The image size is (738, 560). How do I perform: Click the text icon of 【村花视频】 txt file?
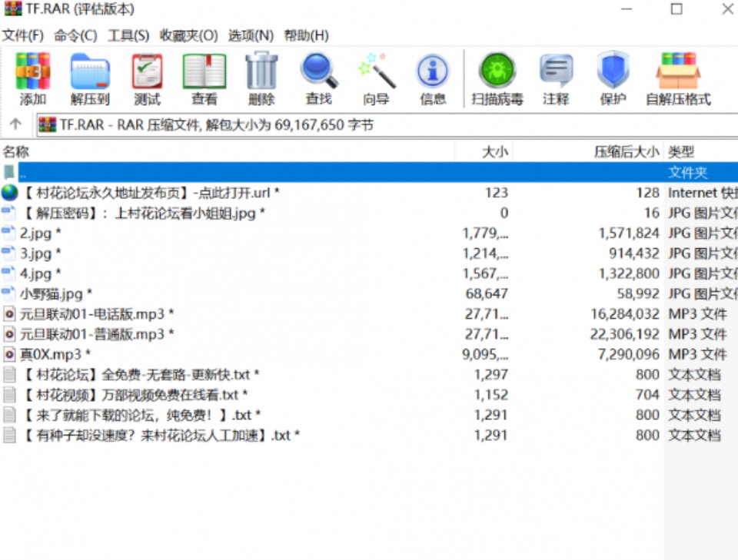(x=9, y=395)
